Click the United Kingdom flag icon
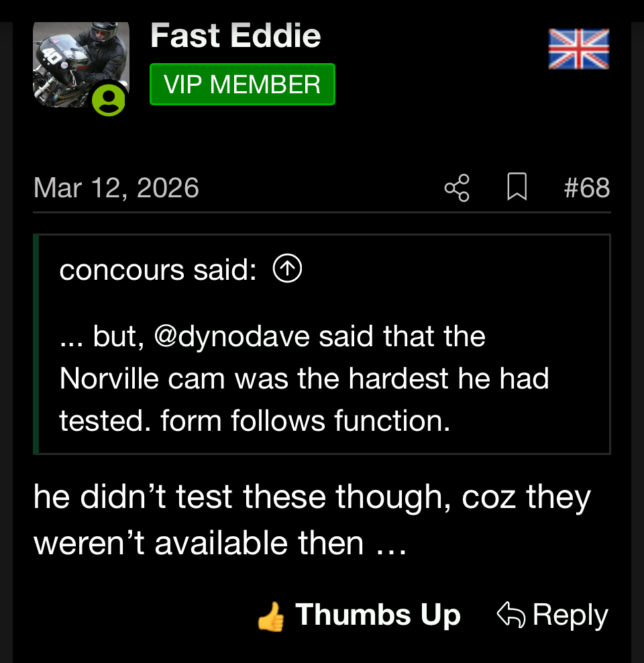This screenshot has width=644, height=663. click(x=578, y=49)
